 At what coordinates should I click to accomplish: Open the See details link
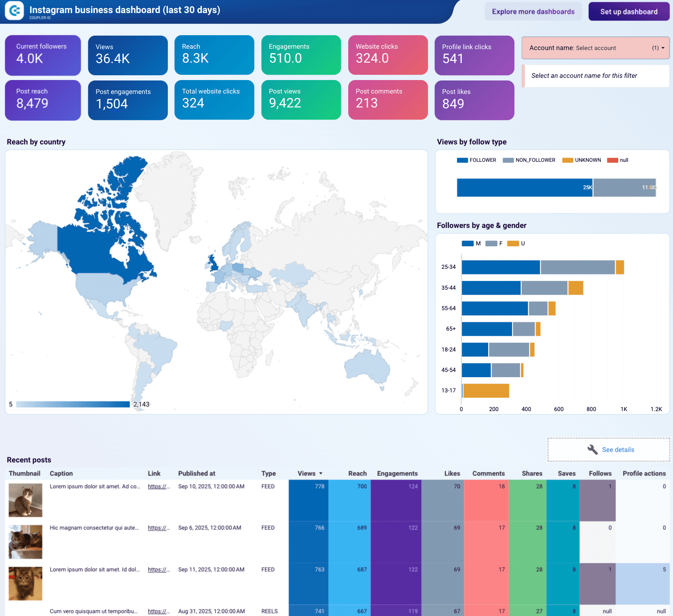(x=618, y=449)
